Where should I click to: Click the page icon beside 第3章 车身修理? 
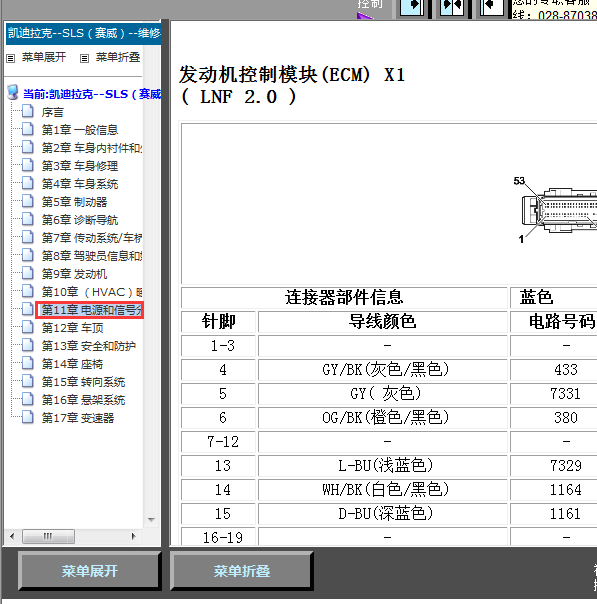click(x=28, y=165)
